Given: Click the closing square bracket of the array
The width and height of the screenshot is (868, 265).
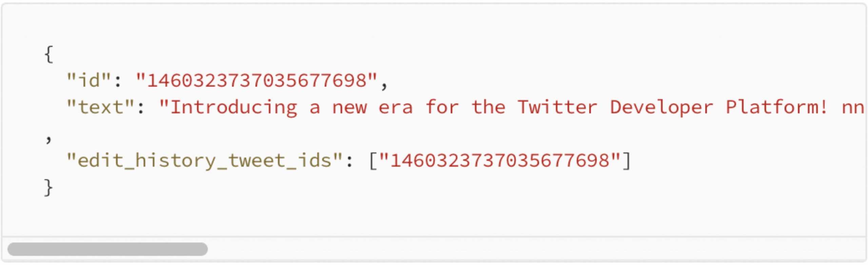Looking at the screenshot, I should [x=627, y=161].
